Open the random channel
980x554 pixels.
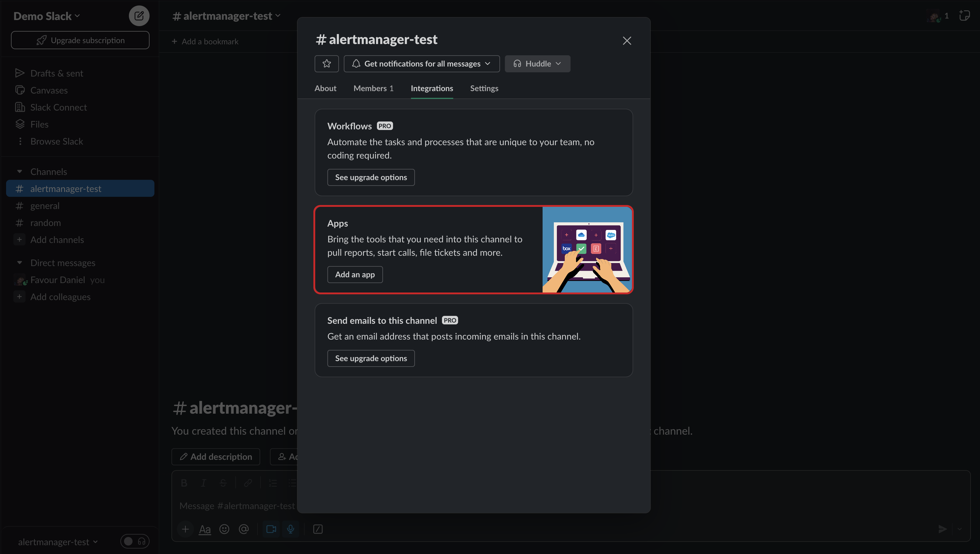coord(80,223)
